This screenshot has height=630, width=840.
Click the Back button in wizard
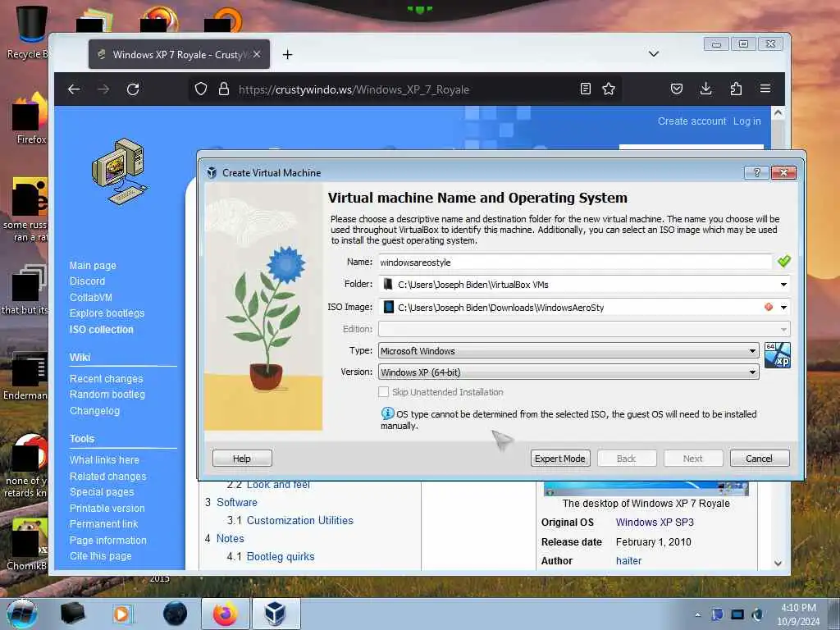click(x=626, y=459)
